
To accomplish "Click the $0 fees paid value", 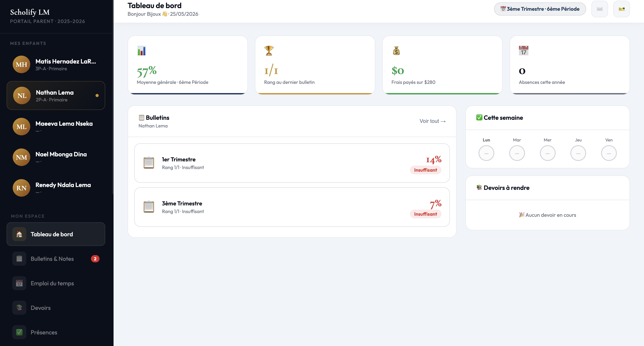I will 398,71.
